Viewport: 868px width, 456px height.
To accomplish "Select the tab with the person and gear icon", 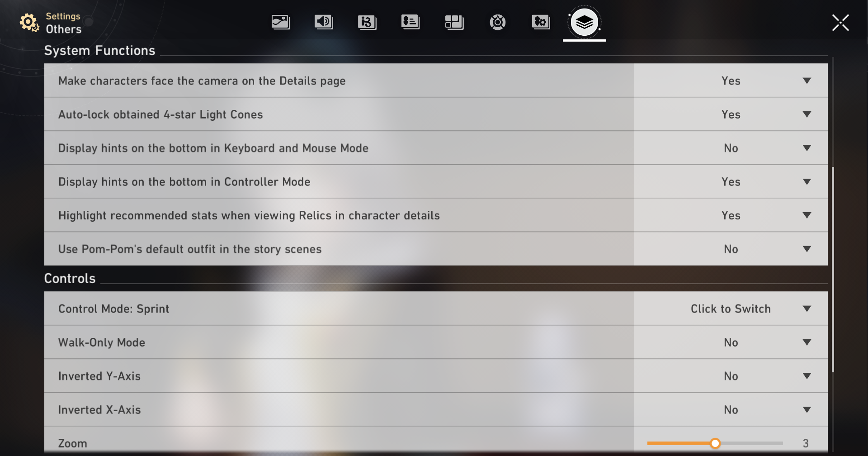I will [x=541, y=22].
